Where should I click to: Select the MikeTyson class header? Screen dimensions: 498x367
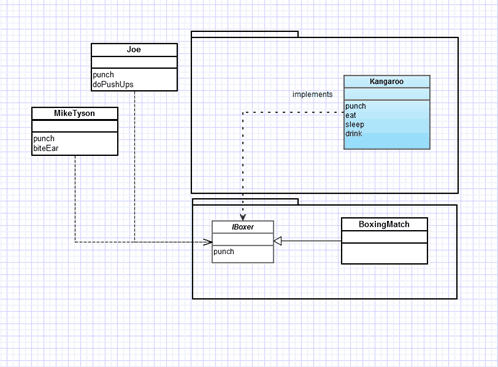click(75, 113)
